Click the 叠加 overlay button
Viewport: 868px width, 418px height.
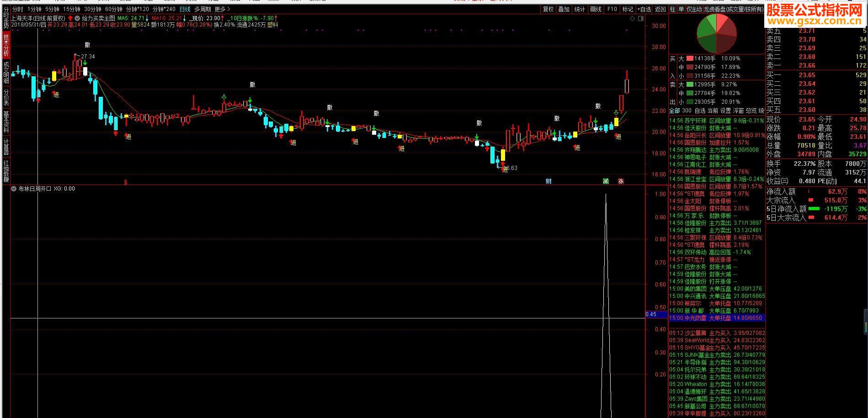564,9
